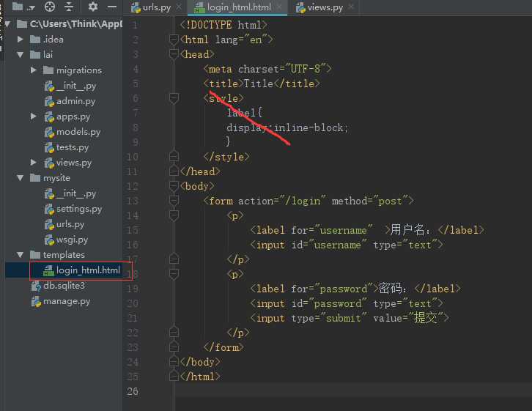The width and height of the screenshot is (532, 411).
Task: Click fold end marker at closing form tag
Action: pos(174,347)
